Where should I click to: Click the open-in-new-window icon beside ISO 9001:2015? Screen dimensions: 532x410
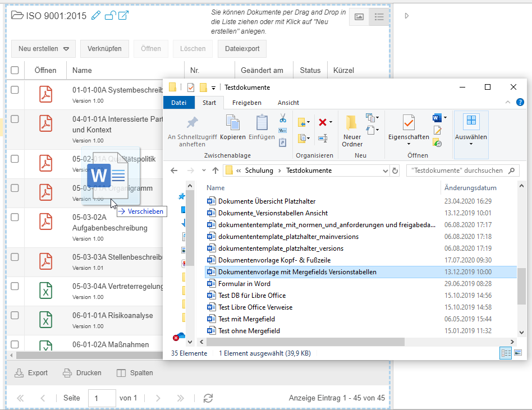coord(122,15)
